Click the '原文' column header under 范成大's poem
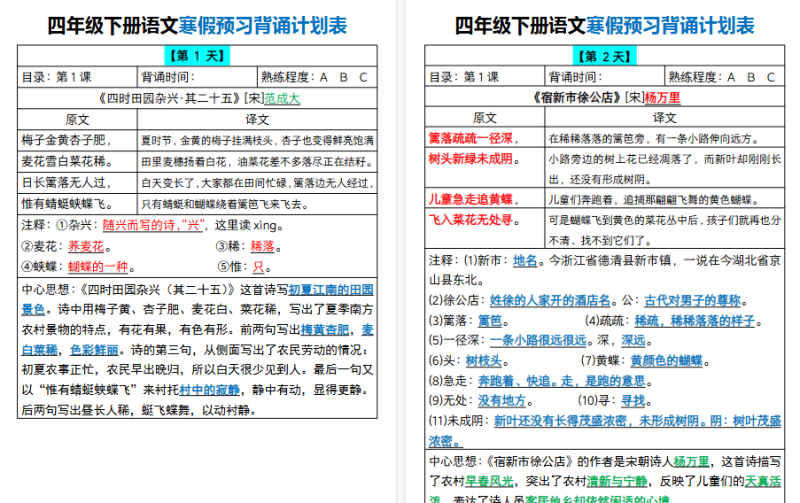This screenshot has height=503, width=800. point(77,119)
